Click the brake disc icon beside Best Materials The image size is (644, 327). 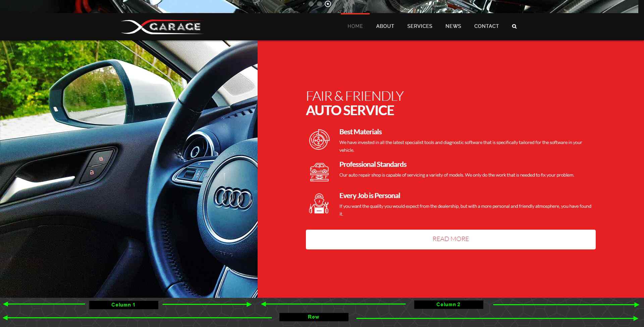coord(319,139)
